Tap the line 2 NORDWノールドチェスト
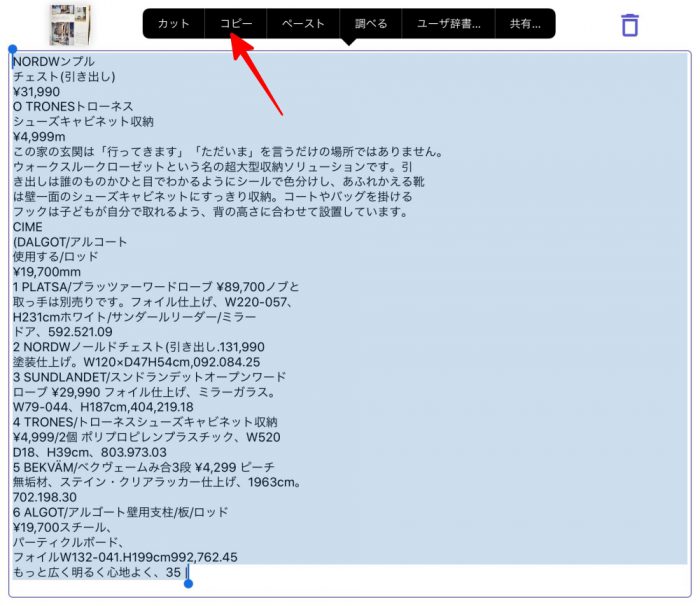The image size is (700, 606). tap(139, 347)
